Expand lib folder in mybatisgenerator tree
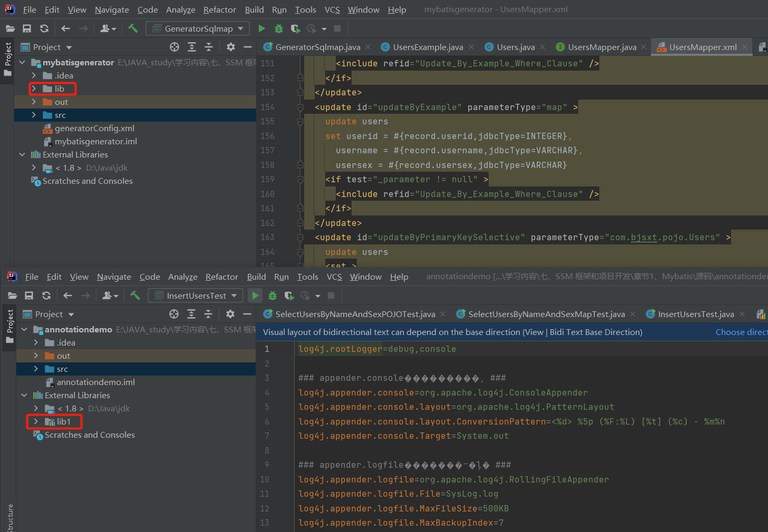768x532 pixels. click(x=34, y=88)
